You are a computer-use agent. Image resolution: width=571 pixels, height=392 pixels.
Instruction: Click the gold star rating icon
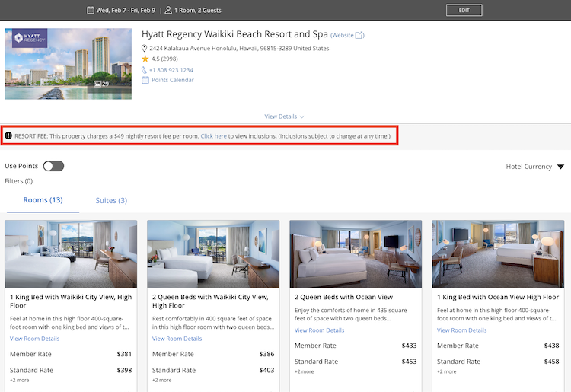click(x=145, y=59)
